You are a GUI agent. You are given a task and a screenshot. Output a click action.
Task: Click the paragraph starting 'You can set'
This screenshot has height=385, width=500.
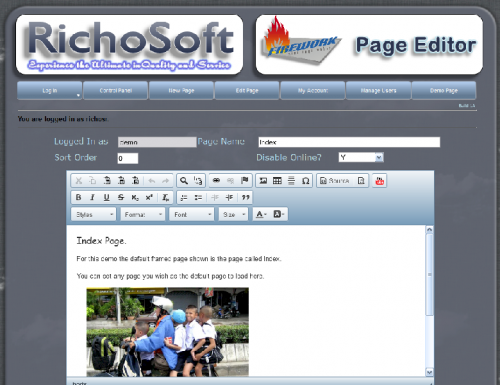(x=170, y=276)
